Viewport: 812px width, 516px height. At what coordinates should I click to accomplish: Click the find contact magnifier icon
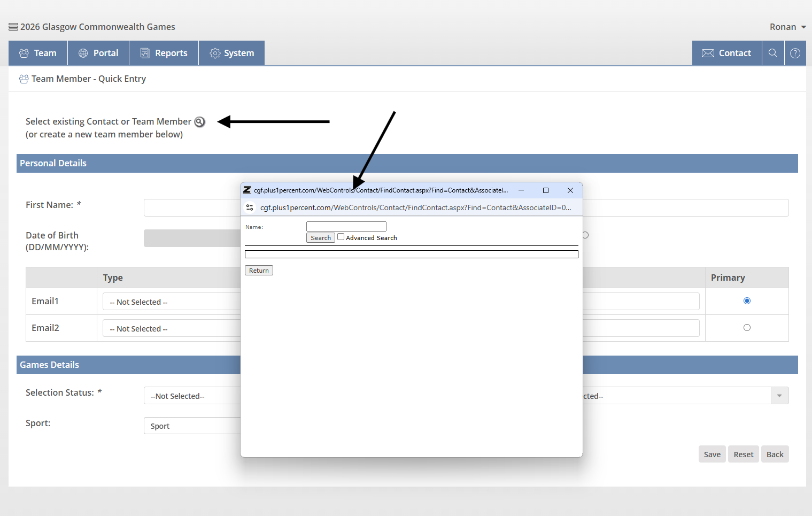199,122
